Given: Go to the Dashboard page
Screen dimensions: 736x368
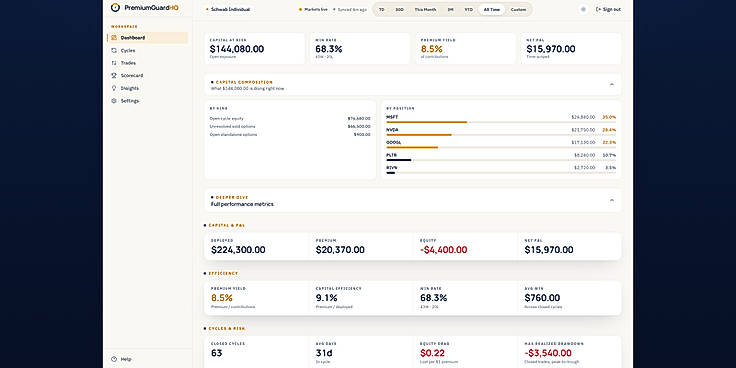Looking at the screenshot, I should point(147,38).
